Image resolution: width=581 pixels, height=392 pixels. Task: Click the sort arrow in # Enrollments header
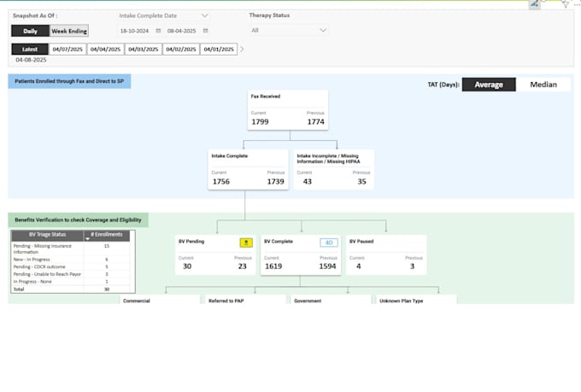coord(87,239)
